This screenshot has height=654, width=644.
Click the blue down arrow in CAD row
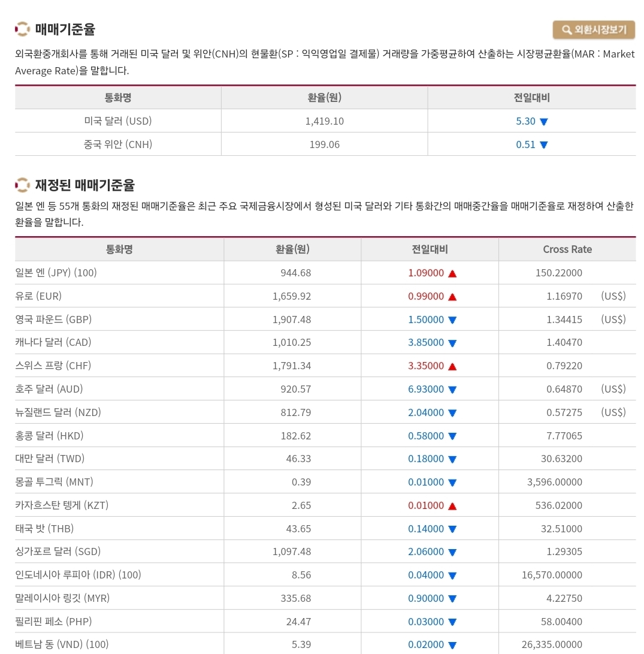[452, 343]
